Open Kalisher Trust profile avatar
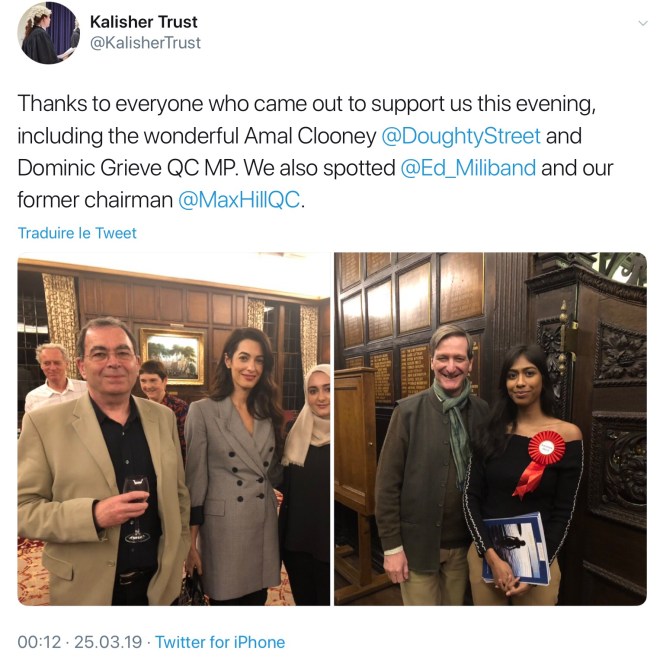Viewport: 663px width, 661px height. 48,33
